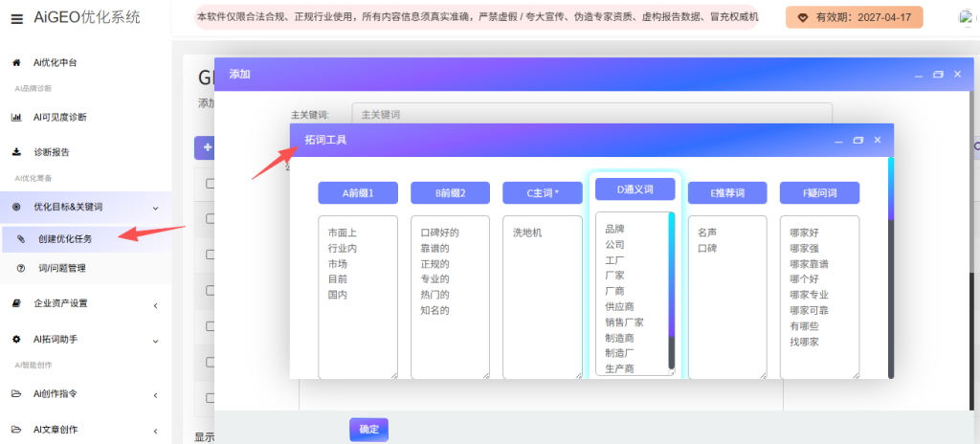Click the 有效期 2027-04-17 badge
The width and height of the screenshot is (980, 444).
coord(855,17)
